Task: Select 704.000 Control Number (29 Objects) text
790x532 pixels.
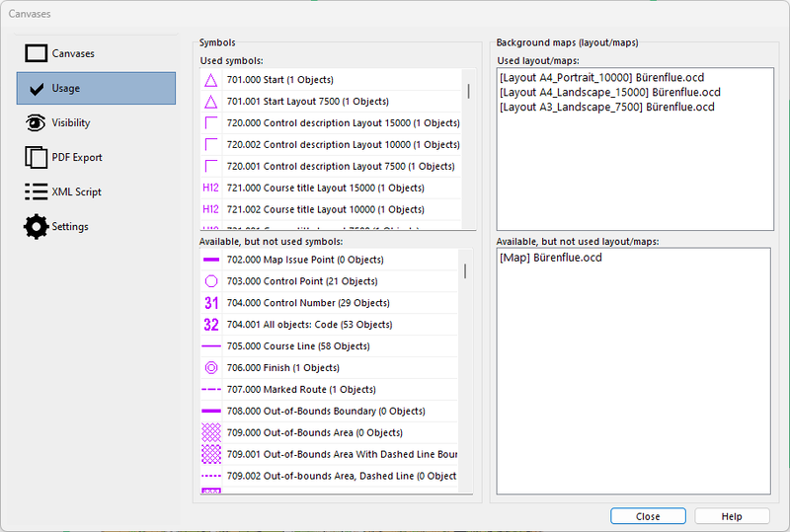Action: coord(308,303)
